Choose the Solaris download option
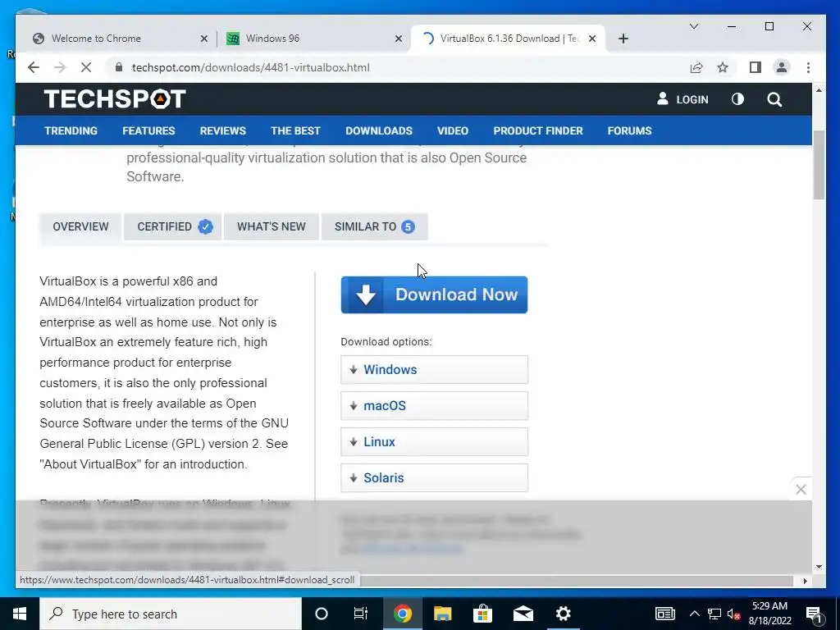 (x=434, y=478)
